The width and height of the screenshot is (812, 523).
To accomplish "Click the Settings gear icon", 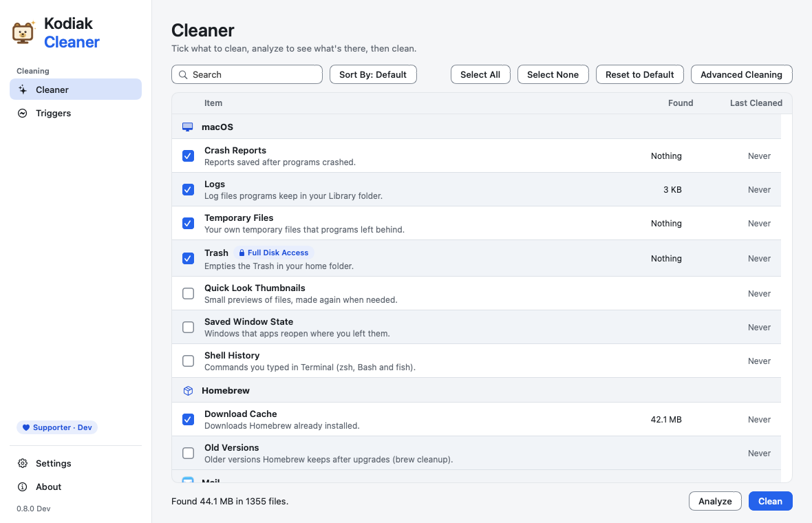I will pyautogui.click(x=22, y=463).
